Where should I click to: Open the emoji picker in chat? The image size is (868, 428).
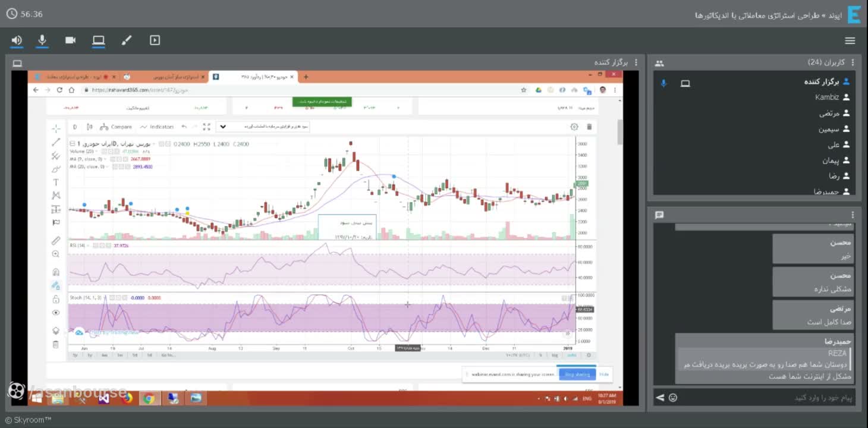tap(673, 398)
